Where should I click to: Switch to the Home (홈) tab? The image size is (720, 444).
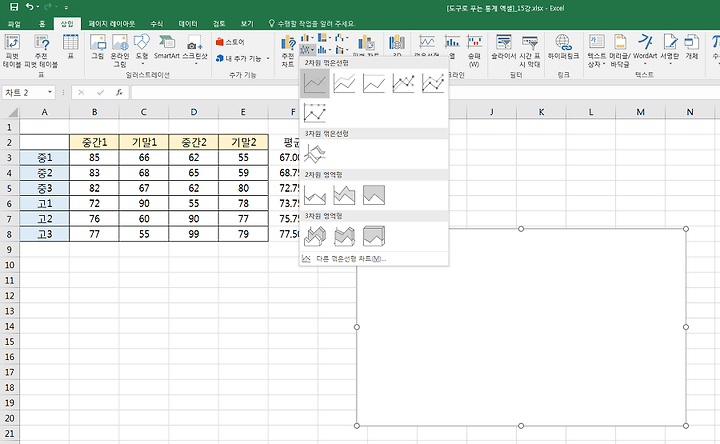click(42, 23)
